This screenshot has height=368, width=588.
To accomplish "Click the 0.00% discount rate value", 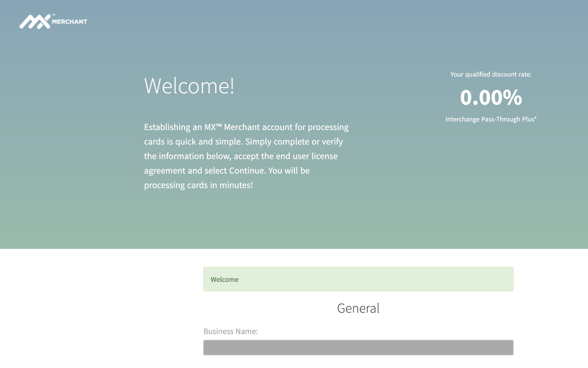I will [491, 98].
